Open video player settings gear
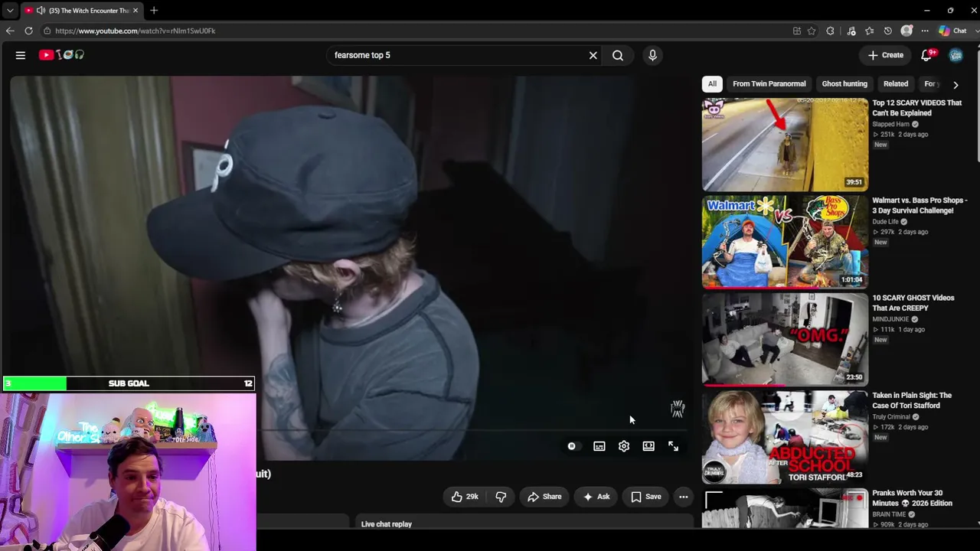This screenshot has width=980, height=551. coord(624,446)
